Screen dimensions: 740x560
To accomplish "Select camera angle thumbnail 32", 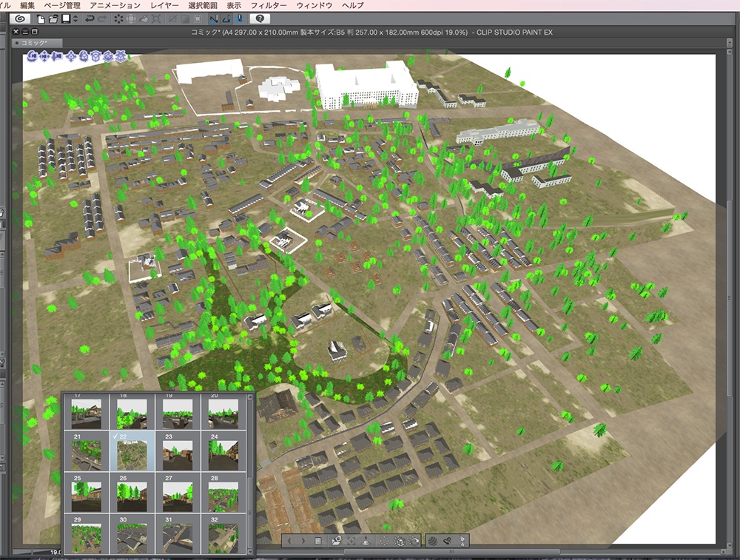I will (223, 534).
